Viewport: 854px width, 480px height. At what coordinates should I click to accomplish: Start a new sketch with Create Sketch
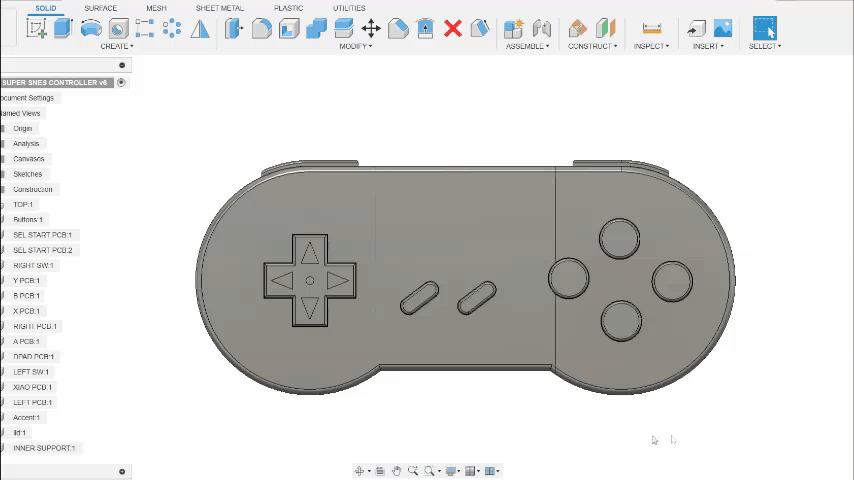[x=36, y=28]
